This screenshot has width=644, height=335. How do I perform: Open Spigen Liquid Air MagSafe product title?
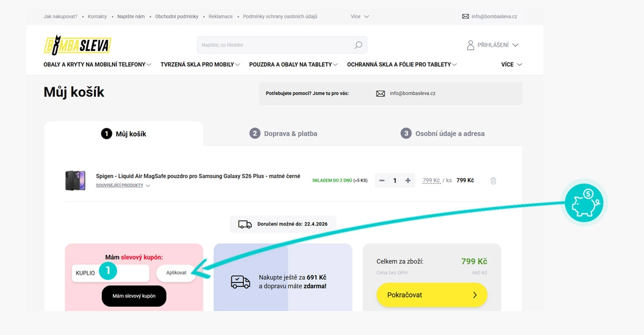click(198, 176)
